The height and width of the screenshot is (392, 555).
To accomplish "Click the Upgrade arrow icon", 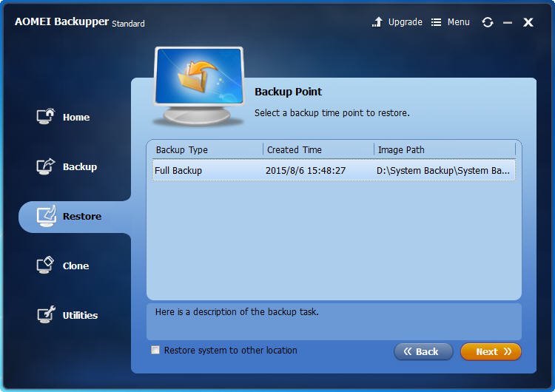I will click(377, 22).
